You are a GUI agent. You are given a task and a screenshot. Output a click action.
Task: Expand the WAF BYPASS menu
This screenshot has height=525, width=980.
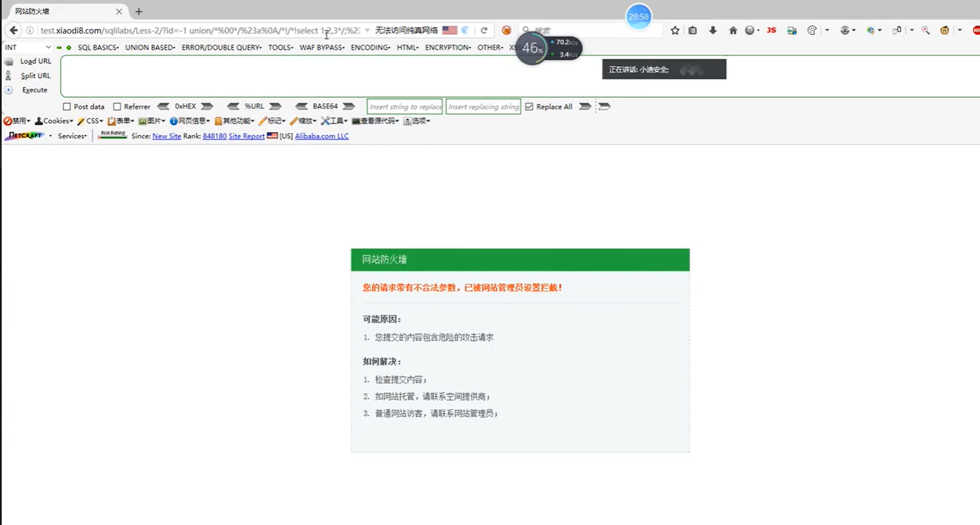[322, 47]
